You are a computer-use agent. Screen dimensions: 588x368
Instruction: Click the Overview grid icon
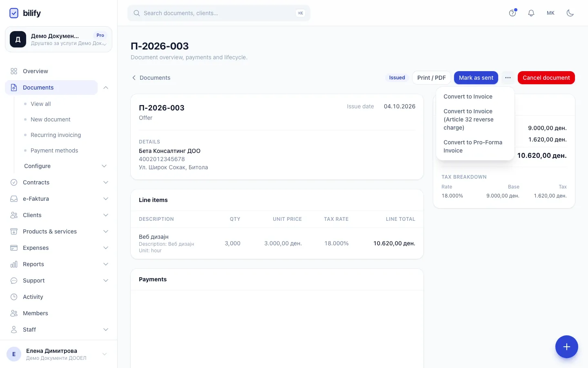click(x=14, y=71)
